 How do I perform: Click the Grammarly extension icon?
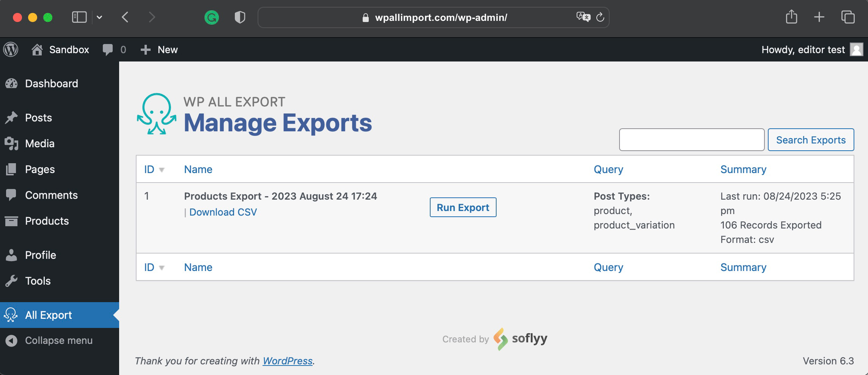point(211,17)
